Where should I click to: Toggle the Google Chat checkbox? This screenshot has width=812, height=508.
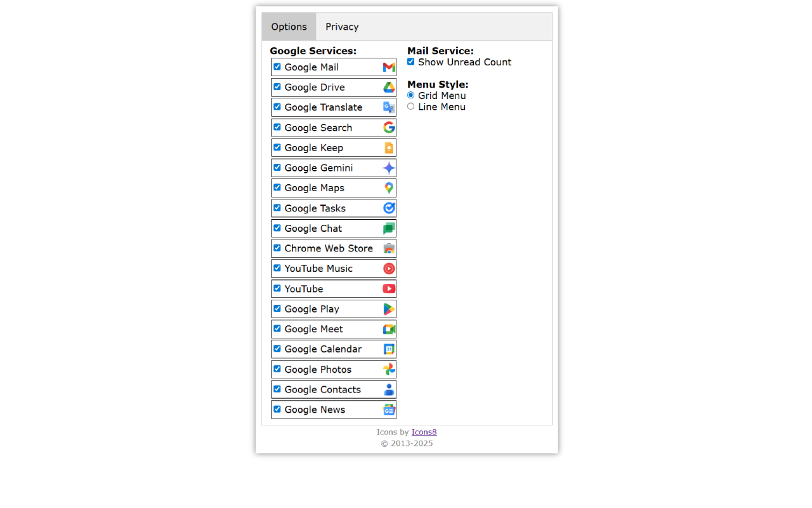coord(277,228)
